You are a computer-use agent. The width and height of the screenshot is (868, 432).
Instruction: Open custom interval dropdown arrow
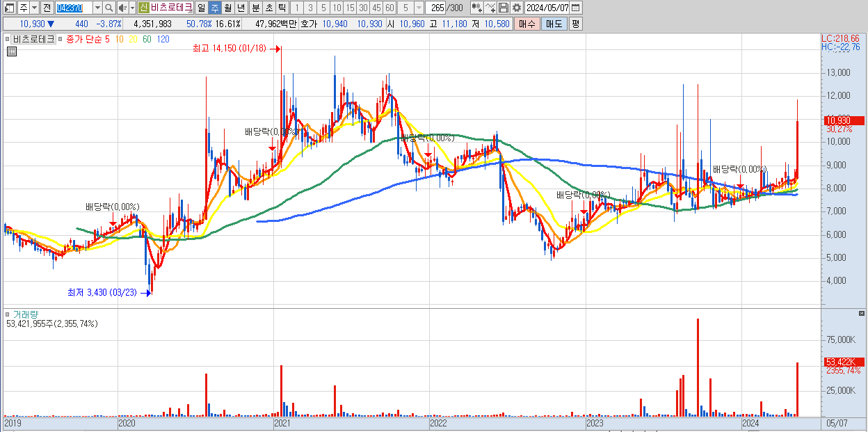(x=419, y=8)
